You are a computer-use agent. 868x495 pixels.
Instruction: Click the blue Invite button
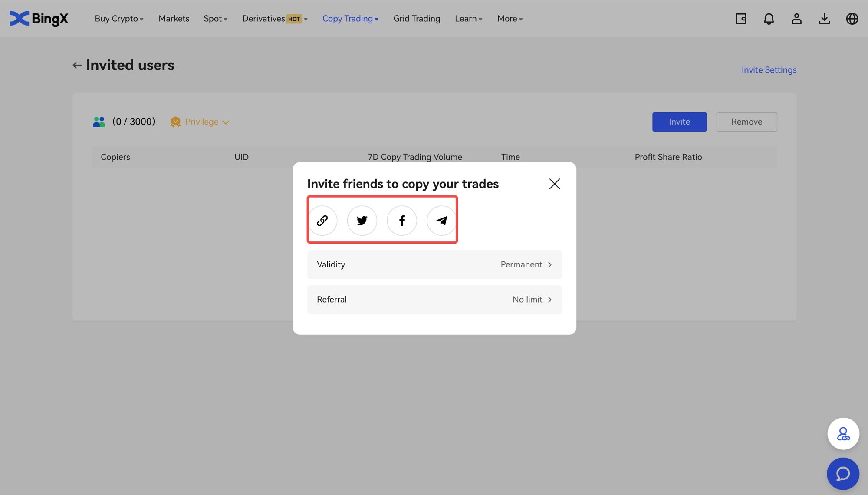679,122
